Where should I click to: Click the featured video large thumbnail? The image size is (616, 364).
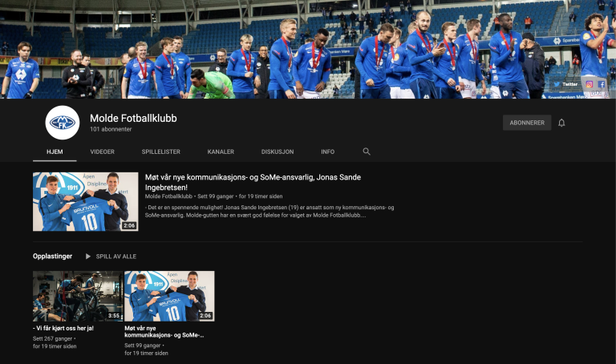(x=86, y=201)
